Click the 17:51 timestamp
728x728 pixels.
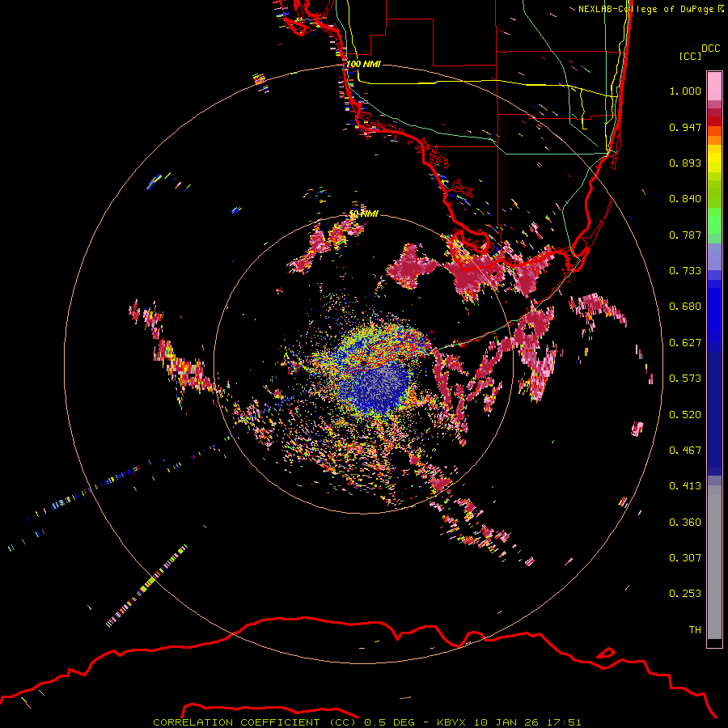coord(563,722)
